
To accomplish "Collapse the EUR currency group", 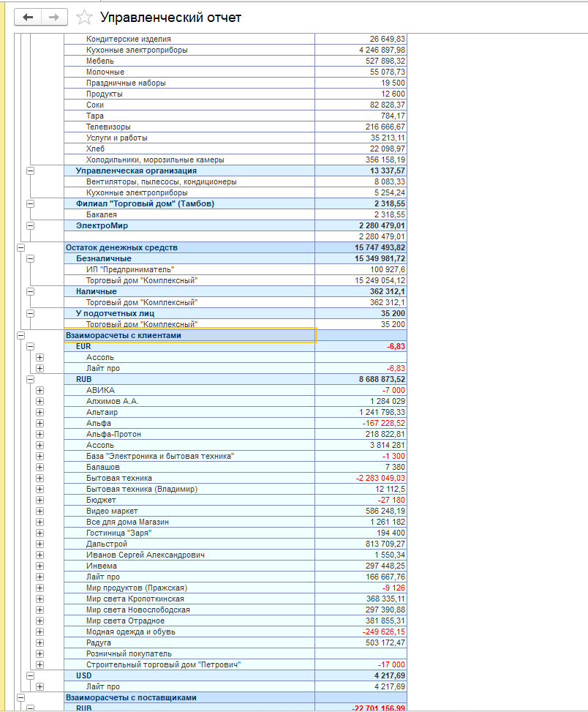I will (31, 346).
